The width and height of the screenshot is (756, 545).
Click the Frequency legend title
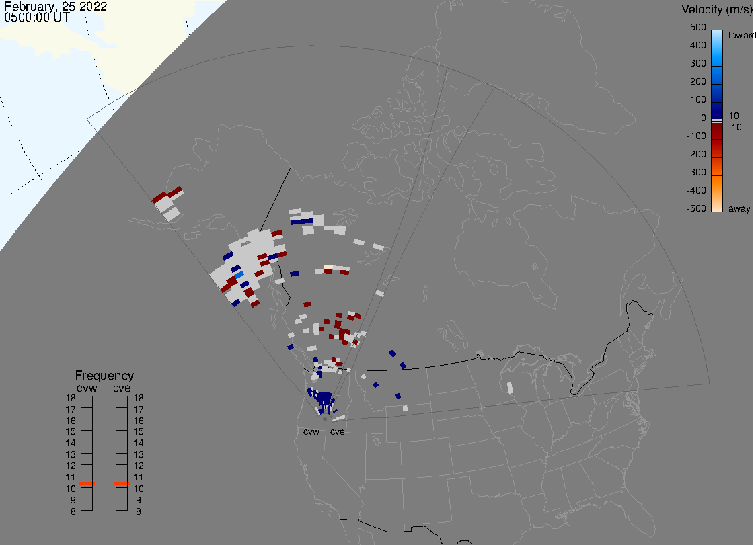104,376
